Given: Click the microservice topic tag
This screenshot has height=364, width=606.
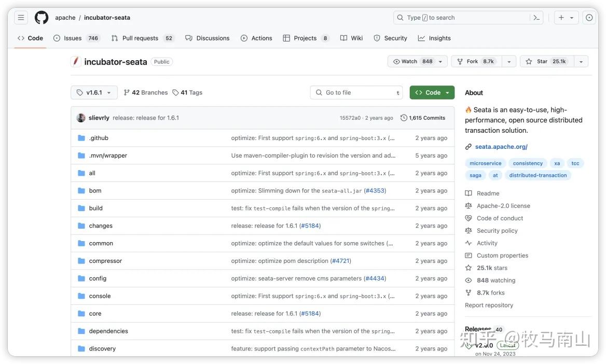Looking at the screenshot, I should (486, 163).
